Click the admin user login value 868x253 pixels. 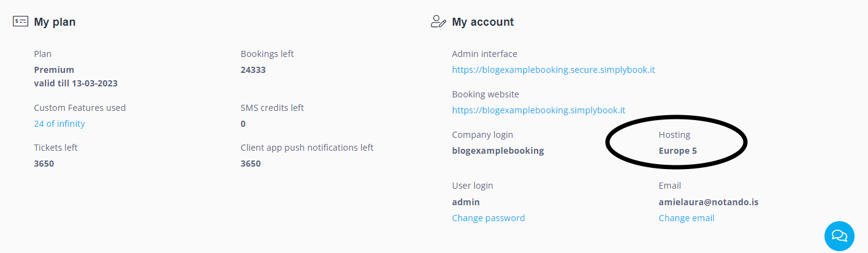[x=466, y=202]
